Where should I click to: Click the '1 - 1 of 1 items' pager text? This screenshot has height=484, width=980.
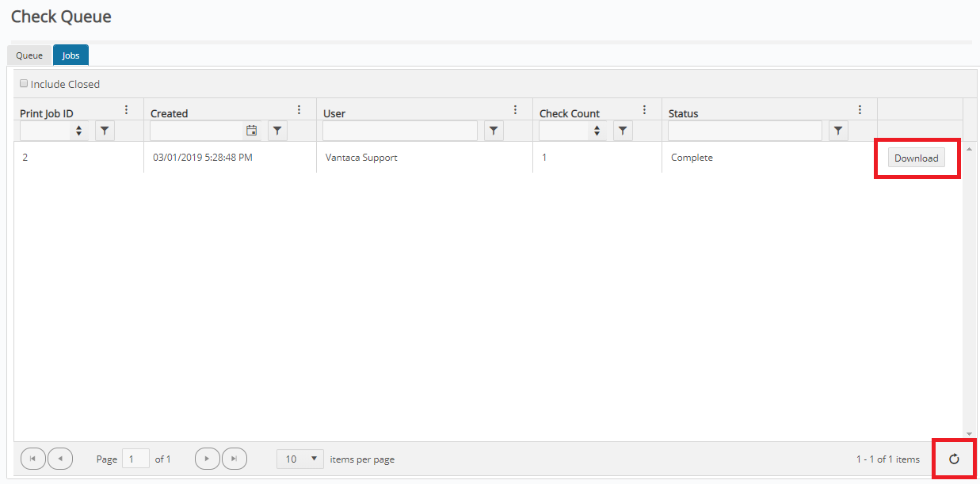tap(888, 459)
